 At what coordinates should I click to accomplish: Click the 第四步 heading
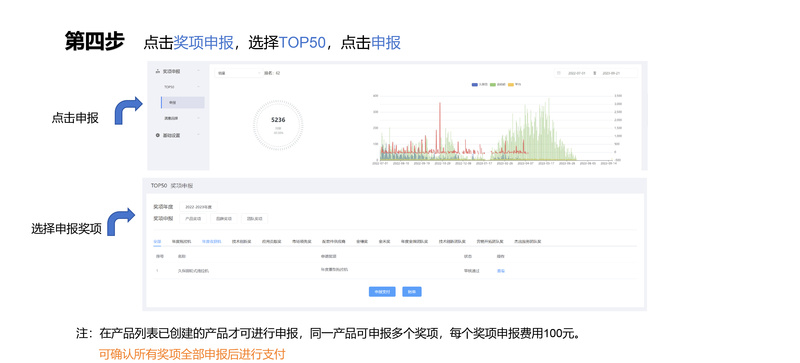pos(94,41)
